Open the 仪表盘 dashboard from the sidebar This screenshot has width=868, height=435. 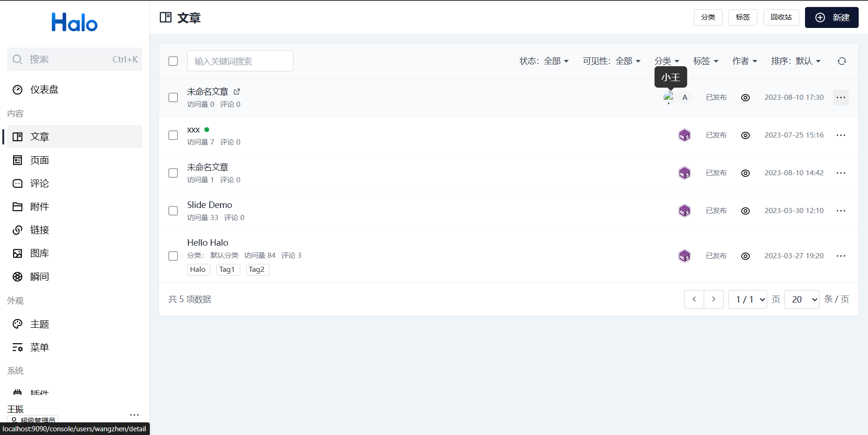coord(44,90)
